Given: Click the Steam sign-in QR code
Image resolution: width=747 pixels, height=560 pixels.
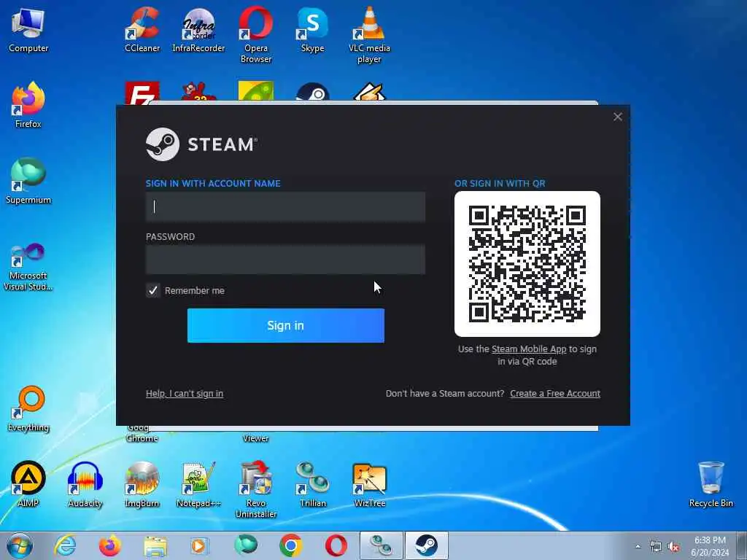Looking at the screenshot, I should click(x=527, y=264).
